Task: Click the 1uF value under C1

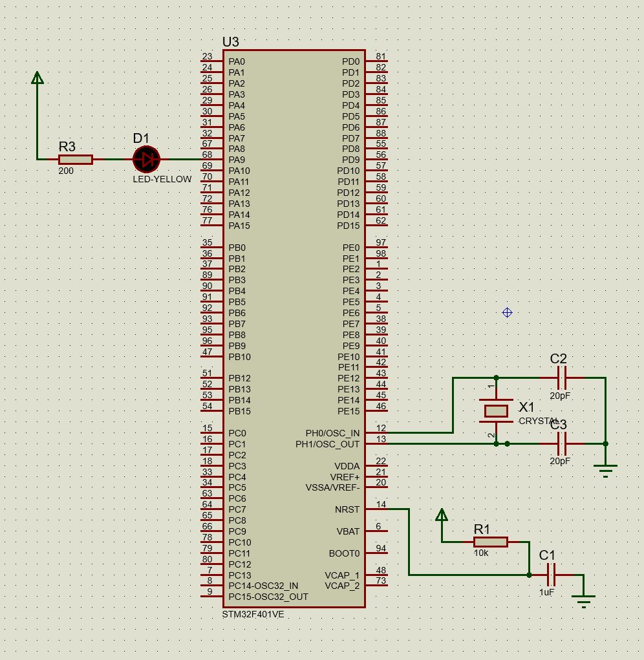Action: pos(547,592)
